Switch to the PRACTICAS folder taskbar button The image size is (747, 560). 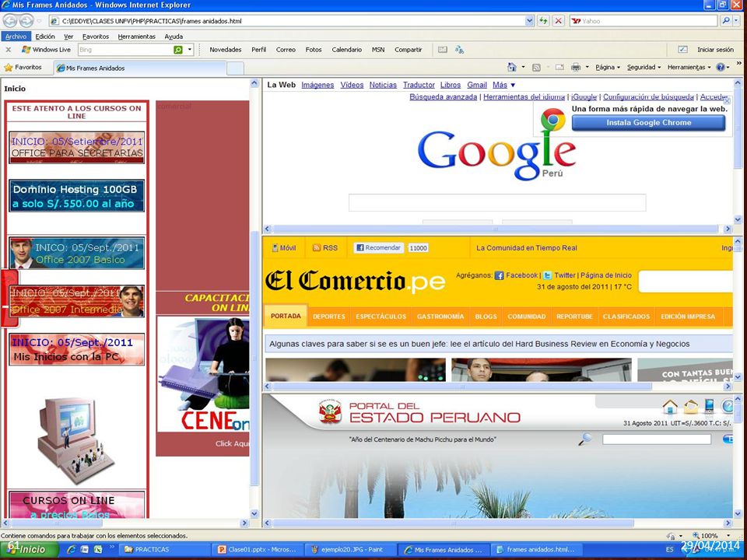[163, 550]
